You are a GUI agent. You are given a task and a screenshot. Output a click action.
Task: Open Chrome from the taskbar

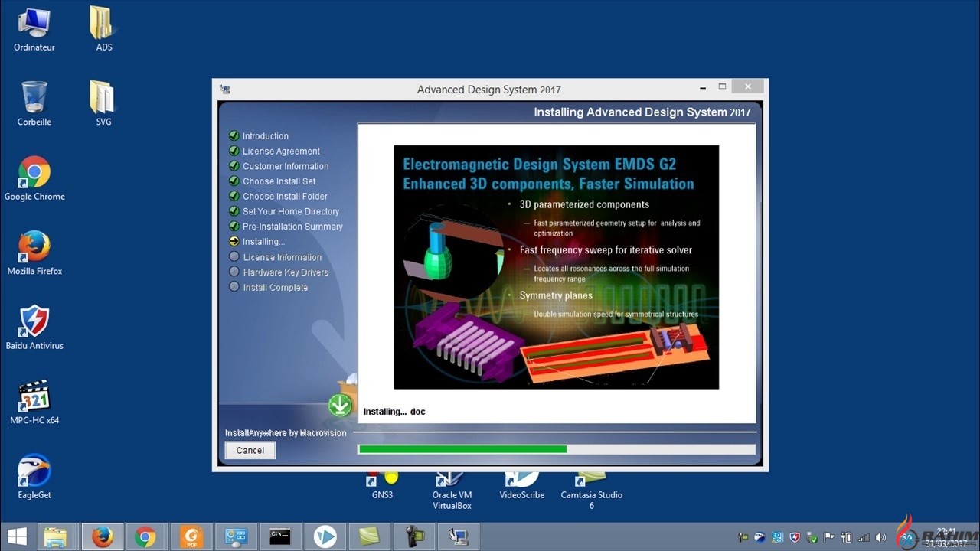(x=145, y=537)
